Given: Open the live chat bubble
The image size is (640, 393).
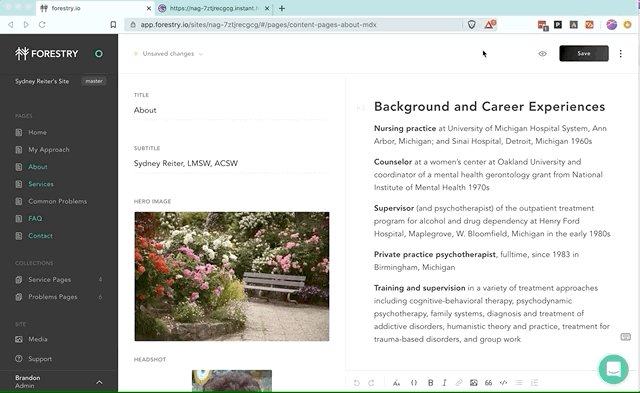Looking at the screenshot, I should [613, 369].
